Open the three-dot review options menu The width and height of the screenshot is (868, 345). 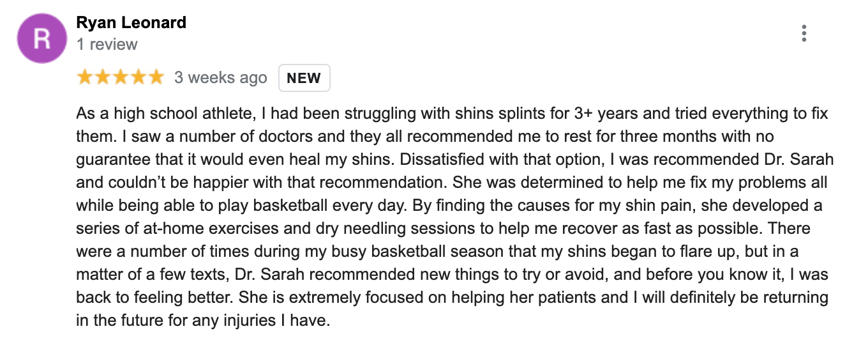(x=804, y=33)
